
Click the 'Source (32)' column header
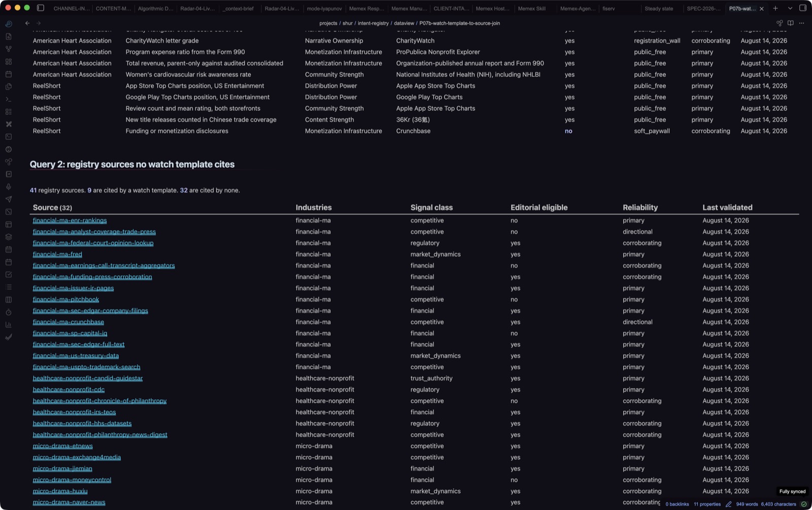[x=52, y=208]
